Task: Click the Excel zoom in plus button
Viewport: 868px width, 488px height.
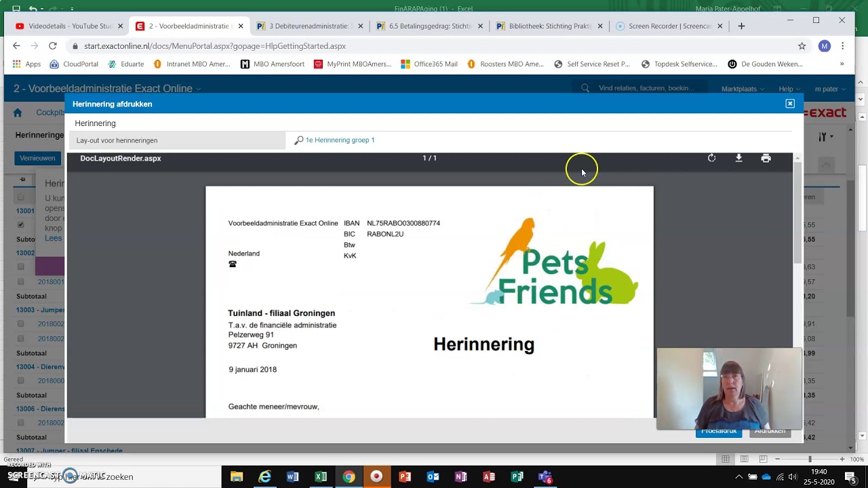Action: tap(842, 459)
